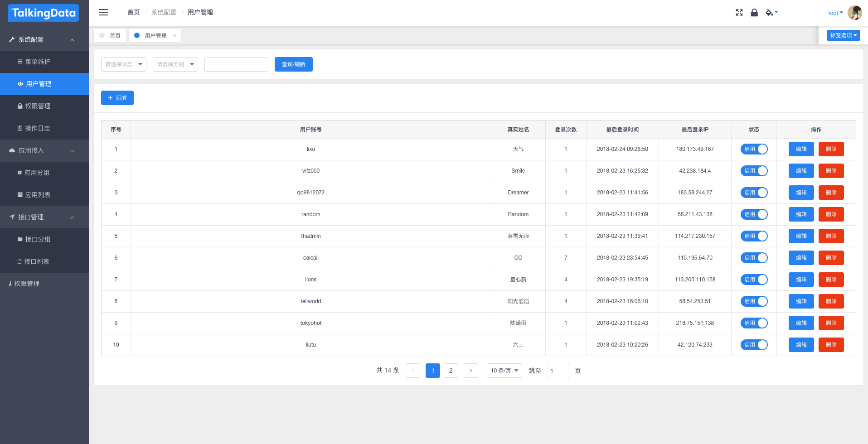
Task: Click the fullscreen expand icon
Action: point(739,13)
